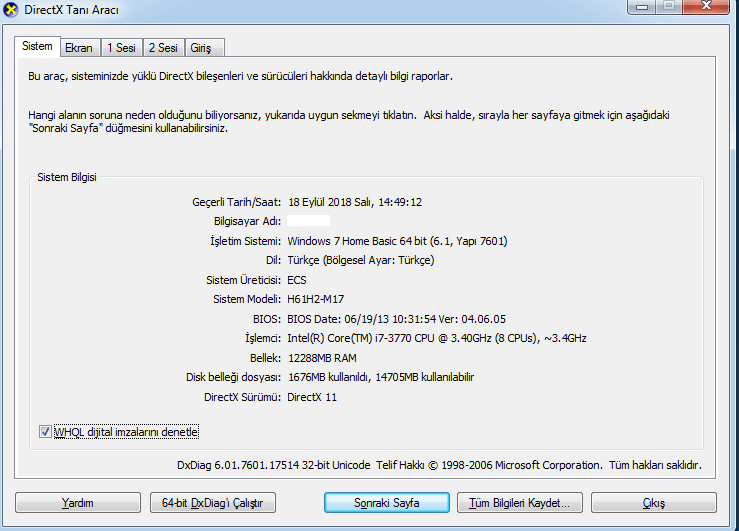Click the 'Bilgisayar Adı:' label
This screenshot has height=531, width=739.
coord(247,221)
